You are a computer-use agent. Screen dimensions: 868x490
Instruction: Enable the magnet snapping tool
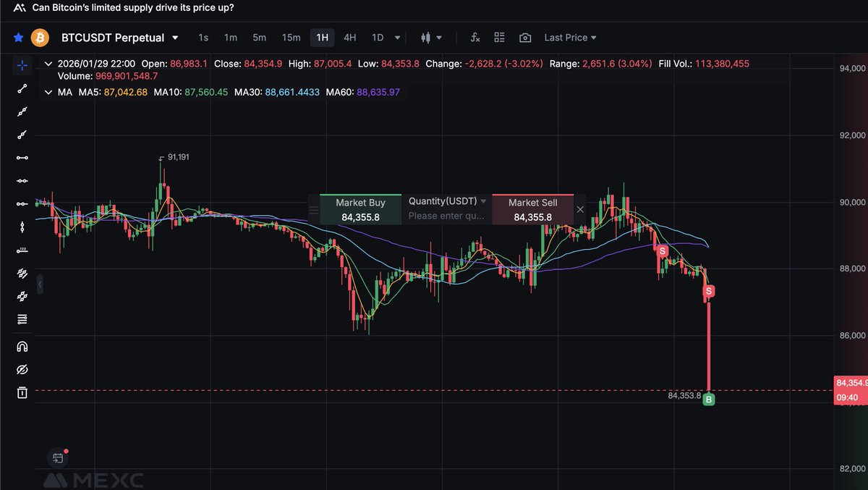22,345
